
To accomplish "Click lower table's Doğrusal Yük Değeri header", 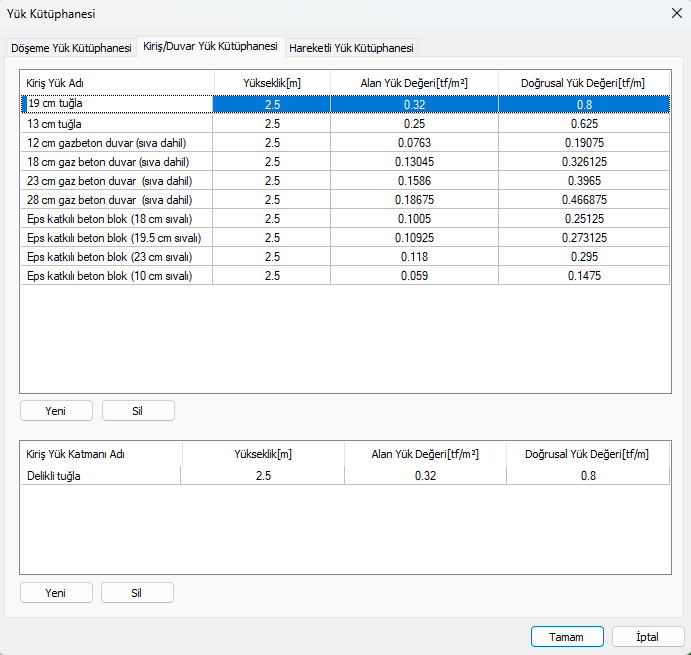I will tap(587, 454).
